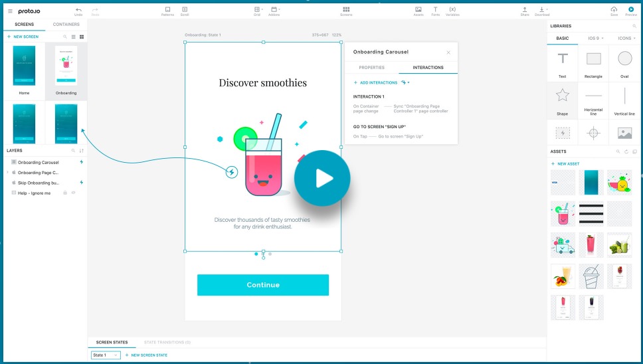Image resolution: width=643 pixels, height=364 pixels.
Task: Open the State 1 dropdown
Action: coord(106,355)
